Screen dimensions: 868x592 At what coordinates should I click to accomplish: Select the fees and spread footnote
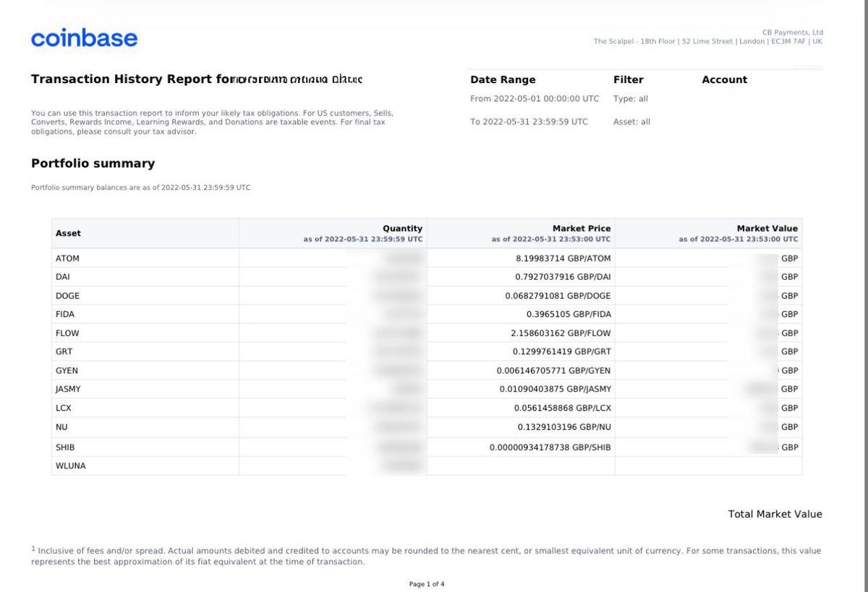[x=426, y=556]
